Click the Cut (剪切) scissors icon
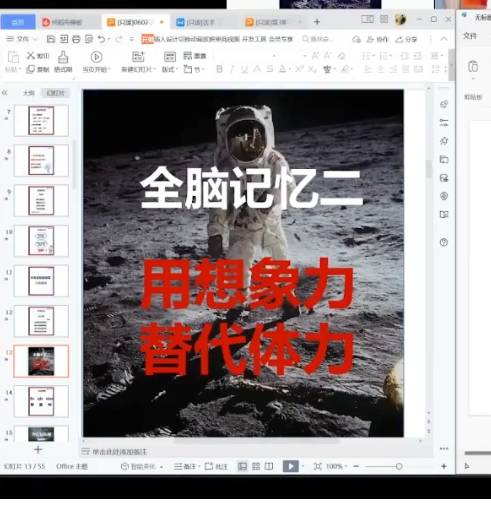491x514 pixels. (31, 55)
